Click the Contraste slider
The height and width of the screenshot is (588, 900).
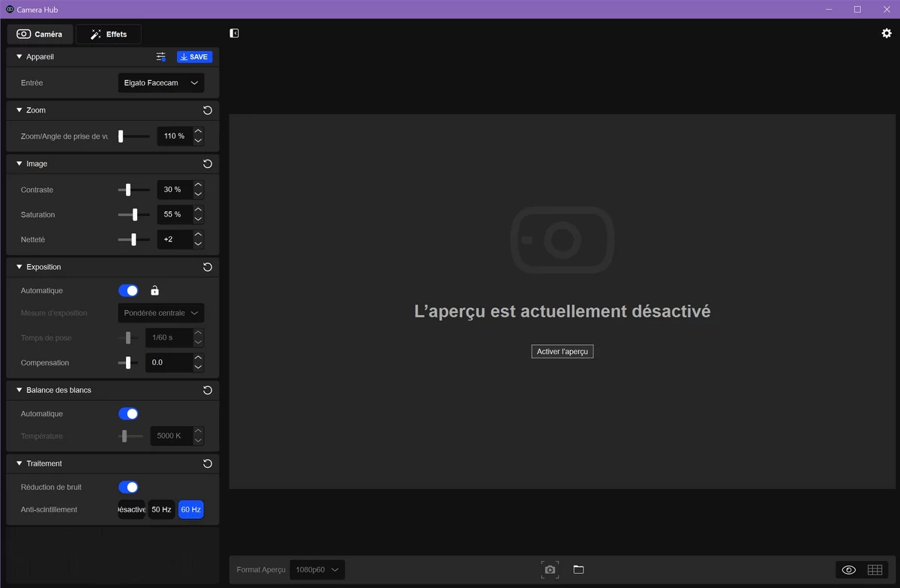pos(133,190)
